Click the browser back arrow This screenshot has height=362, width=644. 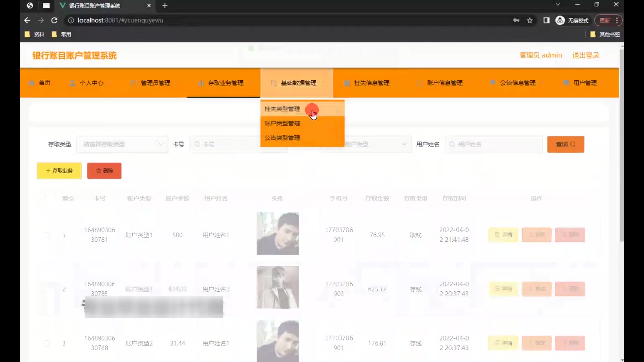point(27,20)
